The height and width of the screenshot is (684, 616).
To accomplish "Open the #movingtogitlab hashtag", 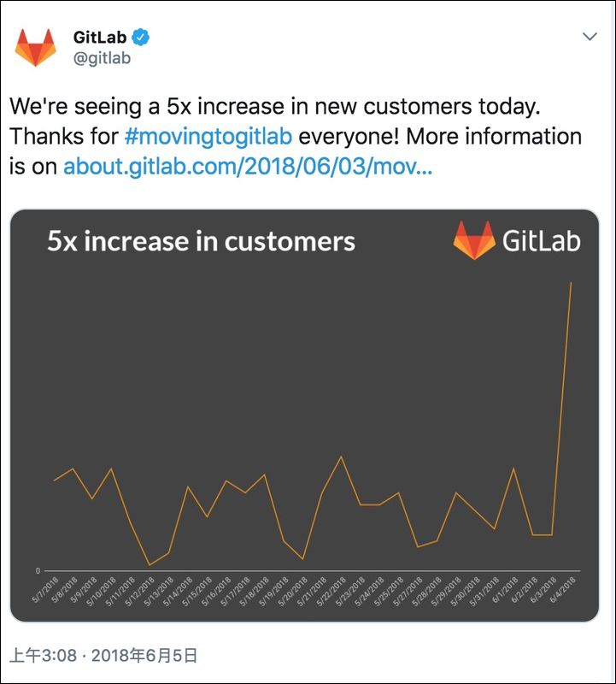I will [208, 136].
